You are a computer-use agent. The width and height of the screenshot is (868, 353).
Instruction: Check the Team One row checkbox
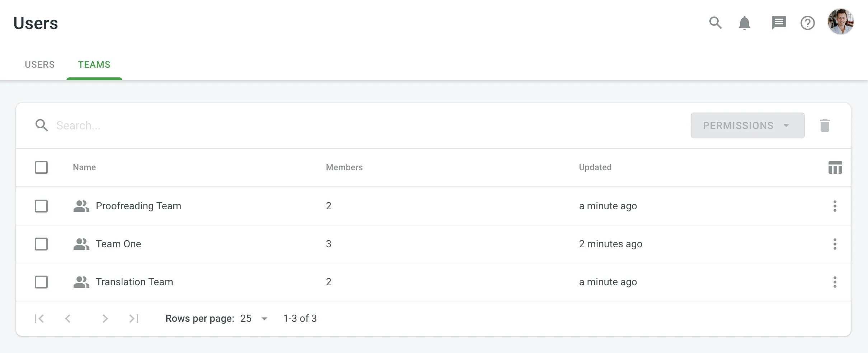pos(41,244)
